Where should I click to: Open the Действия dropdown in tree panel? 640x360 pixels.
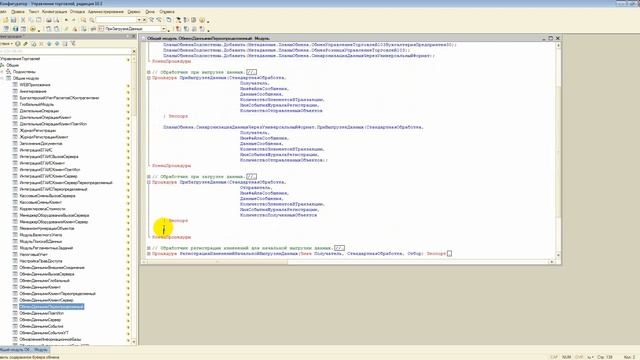click(6, 43)
